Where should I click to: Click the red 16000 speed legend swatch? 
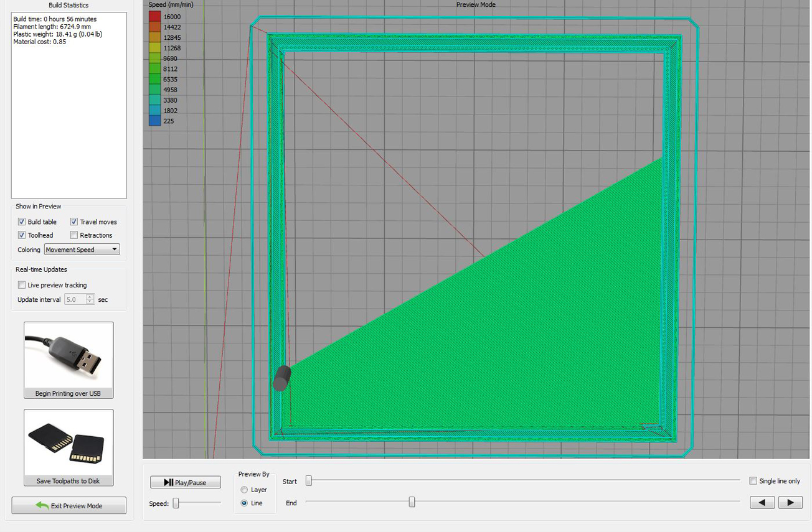point(154,17)
